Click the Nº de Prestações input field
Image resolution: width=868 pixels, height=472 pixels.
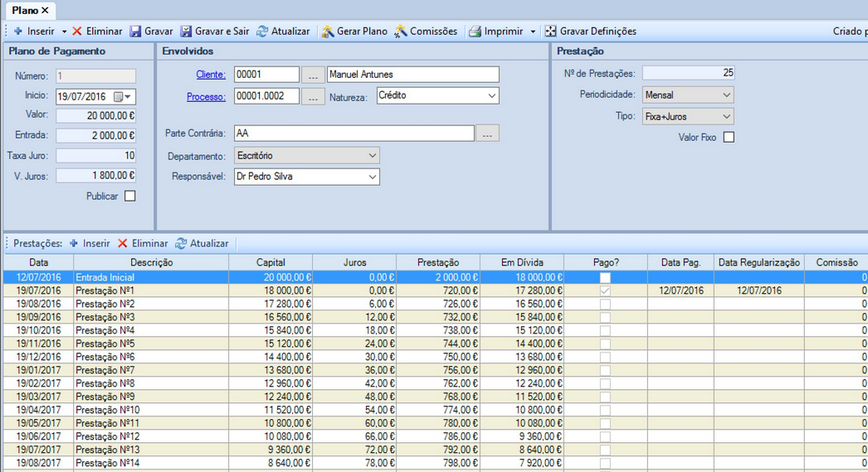coord(688,73)
